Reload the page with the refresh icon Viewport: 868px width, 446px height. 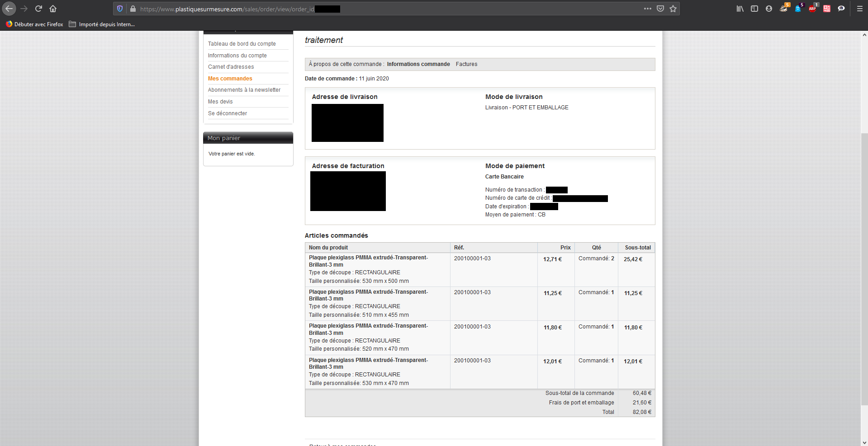(x=38, y=9)
